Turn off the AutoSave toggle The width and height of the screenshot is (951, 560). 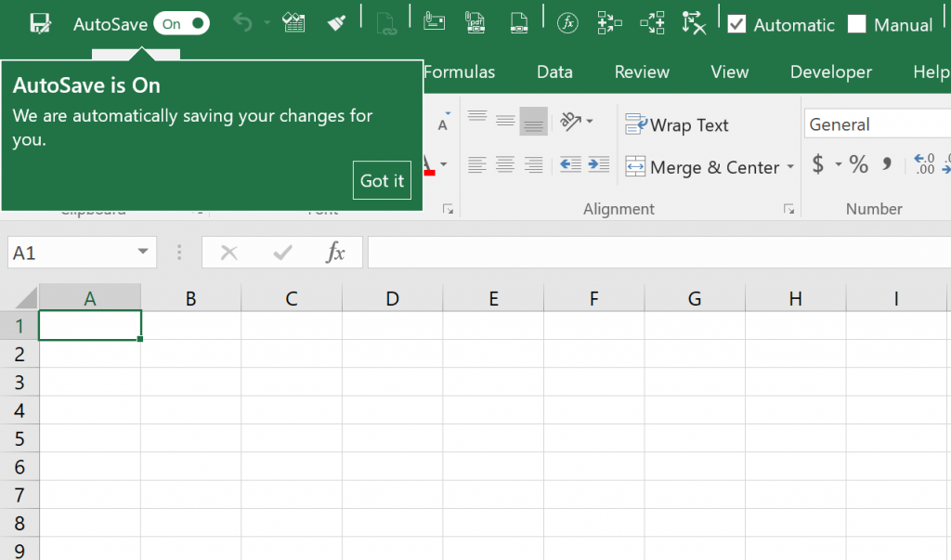pyautogui.click(x=182, y=23)
